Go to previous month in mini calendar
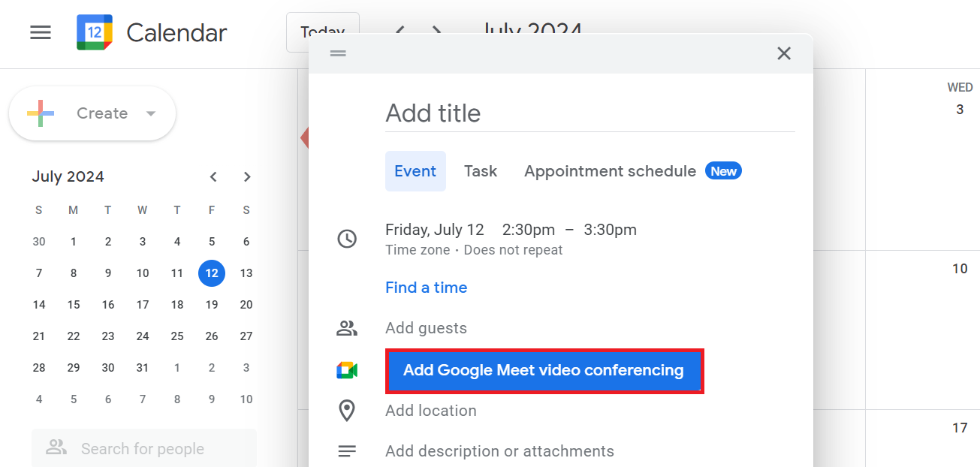 click(213, 177)
